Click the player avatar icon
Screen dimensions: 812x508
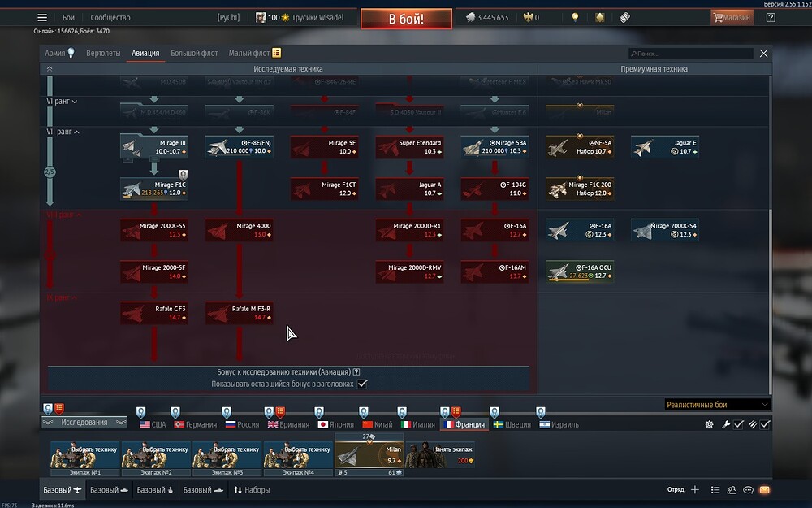coord(261,18)
